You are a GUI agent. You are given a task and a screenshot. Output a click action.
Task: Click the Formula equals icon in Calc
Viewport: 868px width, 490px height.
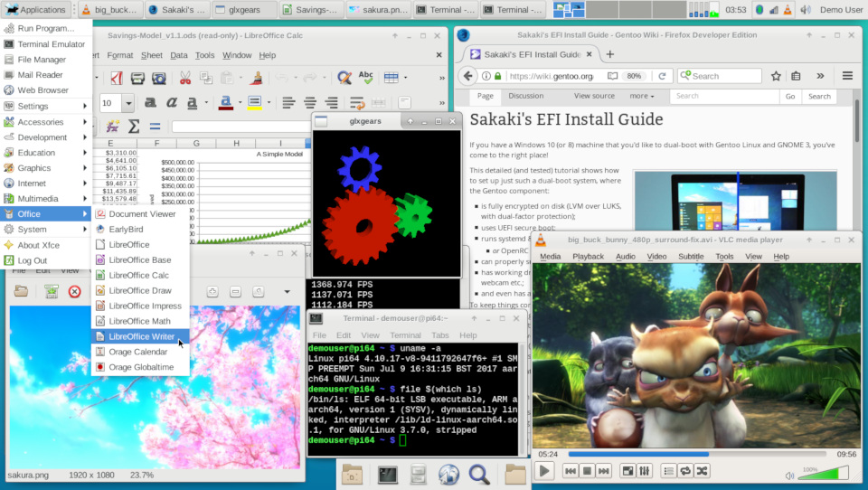click(155, 127)
